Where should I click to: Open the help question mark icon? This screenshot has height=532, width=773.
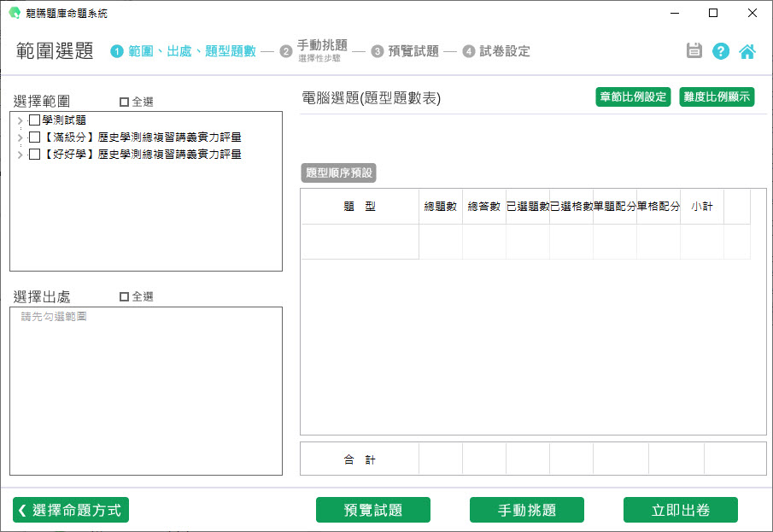tap(721, 51)
